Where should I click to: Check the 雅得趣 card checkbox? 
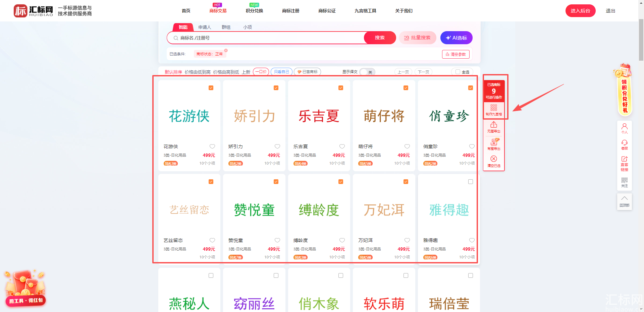coord(471,182)
